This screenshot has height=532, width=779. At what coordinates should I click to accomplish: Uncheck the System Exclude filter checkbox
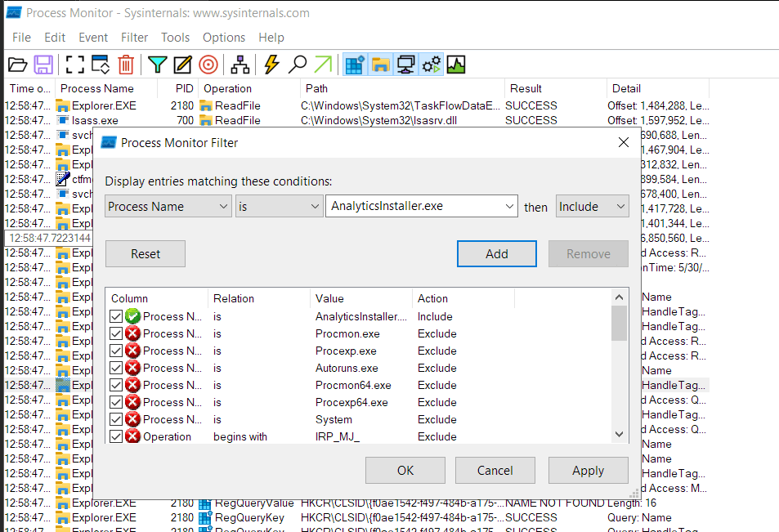[116, 419]
